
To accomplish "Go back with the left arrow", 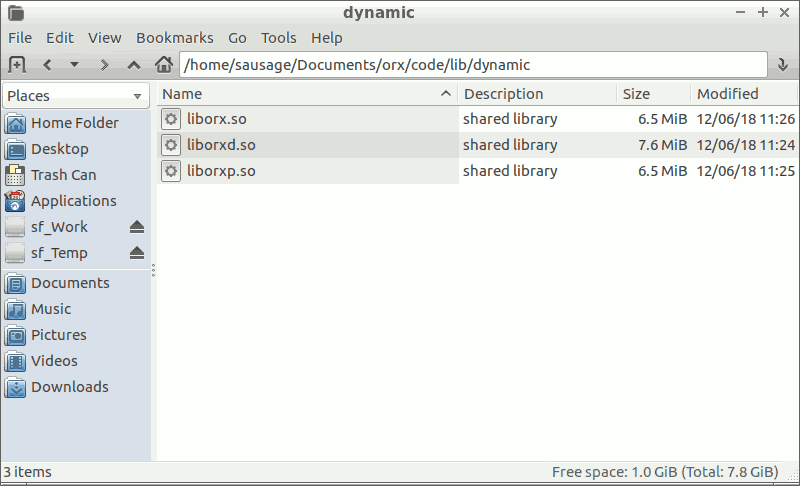I will 47,65.
